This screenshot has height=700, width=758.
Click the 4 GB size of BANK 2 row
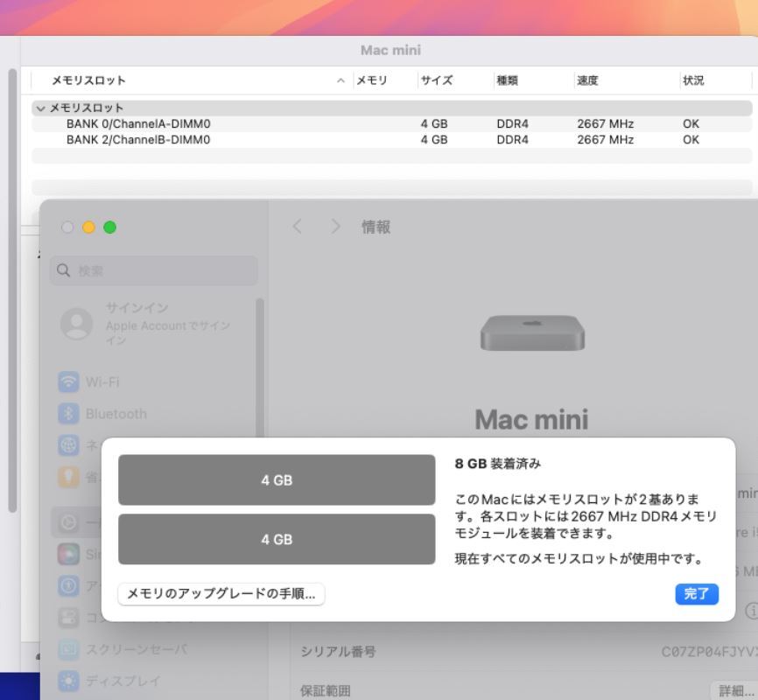434,140
